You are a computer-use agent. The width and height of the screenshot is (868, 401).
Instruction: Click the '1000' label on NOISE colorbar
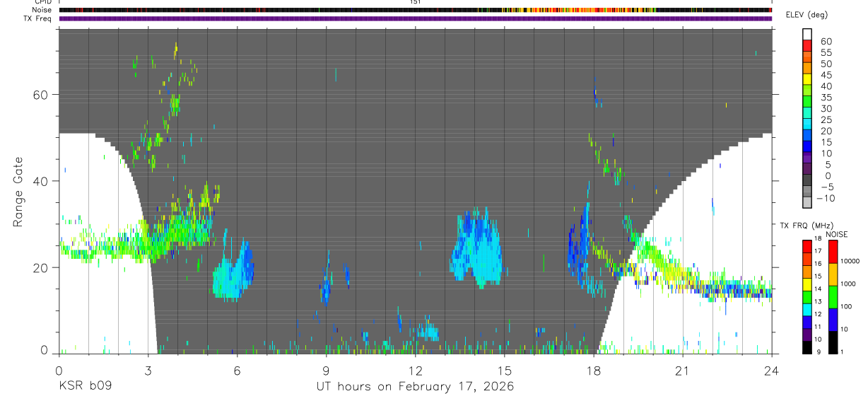(x=848, y=284)
